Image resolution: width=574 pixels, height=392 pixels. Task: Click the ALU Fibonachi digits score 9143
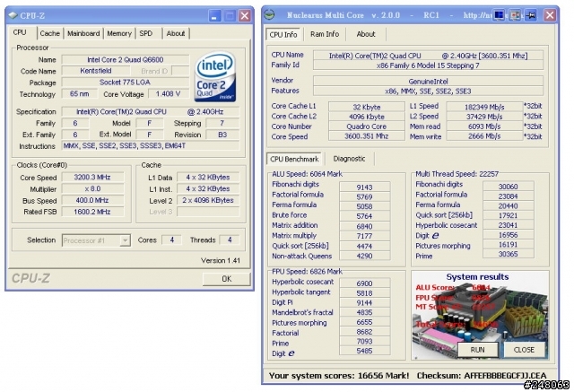pos(365,187)
